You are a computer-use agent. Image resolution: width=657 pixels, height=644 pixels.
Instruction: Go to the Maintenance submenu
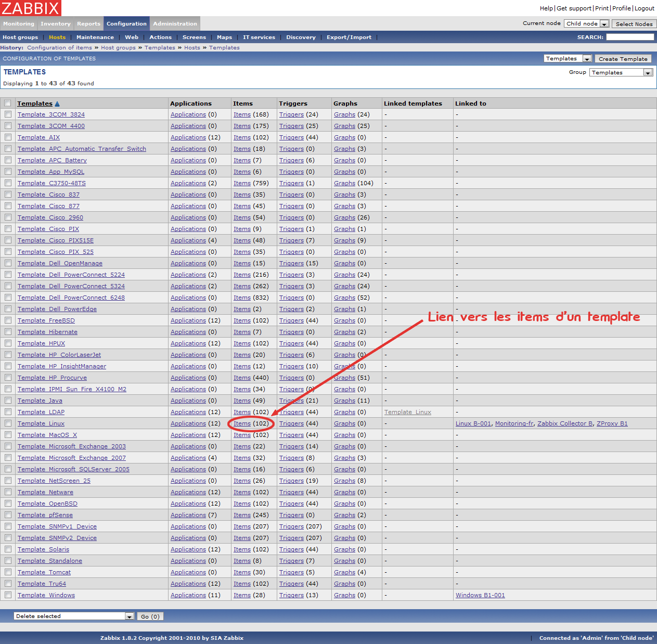pyautogui.click(x=95, y=37)
